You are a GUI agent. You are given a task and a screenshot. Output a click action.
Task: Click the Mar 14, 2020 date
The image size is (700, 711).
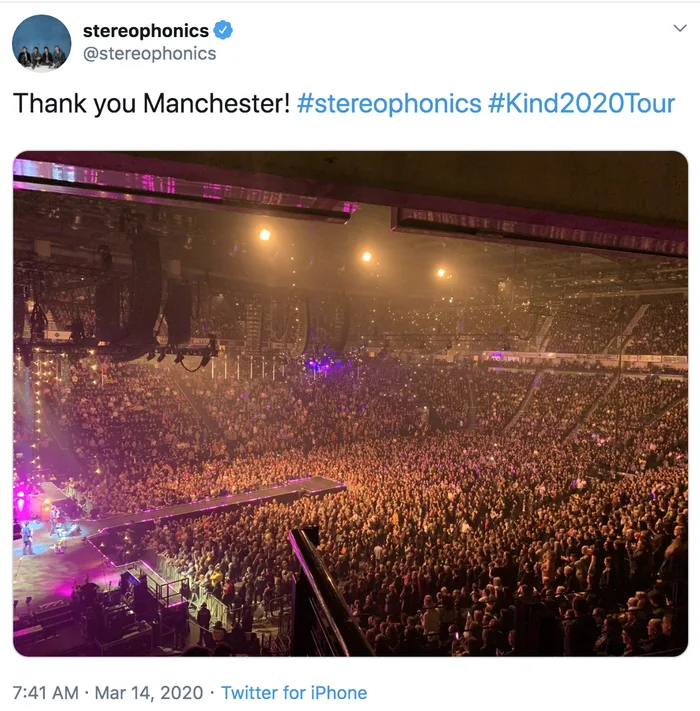[149, 693]
